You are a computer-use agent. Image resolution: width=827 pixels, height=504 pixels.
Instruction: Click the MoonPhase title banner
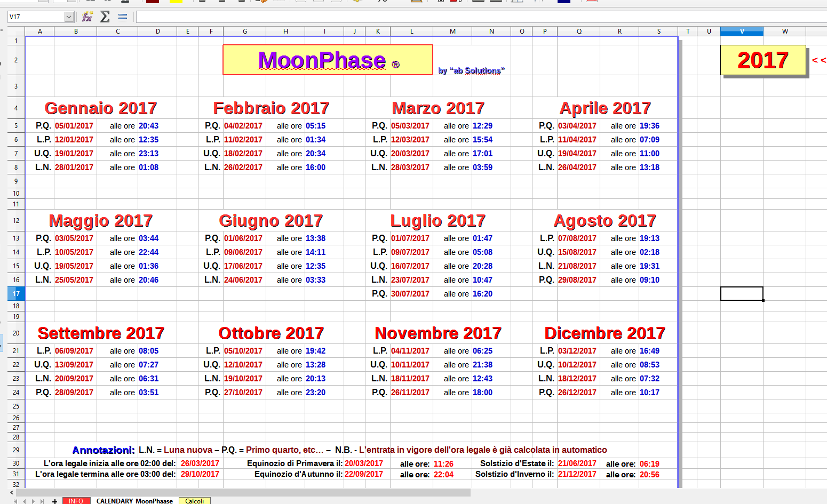(x=328, y=60)
